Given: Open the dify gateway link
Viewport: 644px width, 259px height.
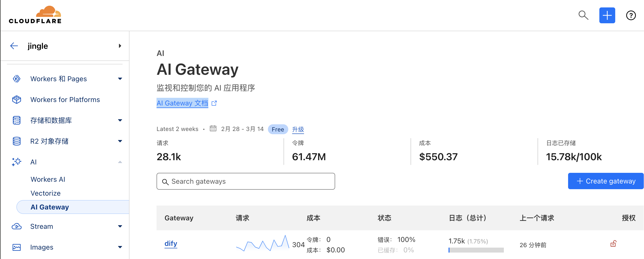Looking at the screenshot, I should (171, 243).
